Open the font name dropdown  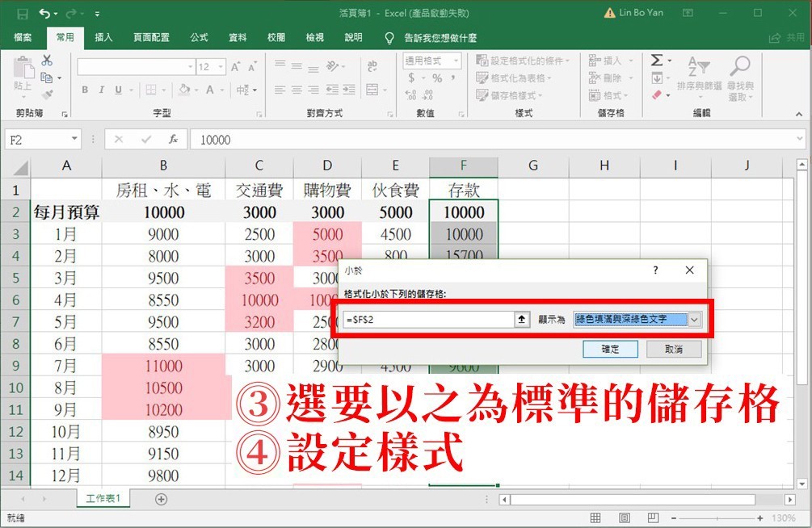point(191,67)
